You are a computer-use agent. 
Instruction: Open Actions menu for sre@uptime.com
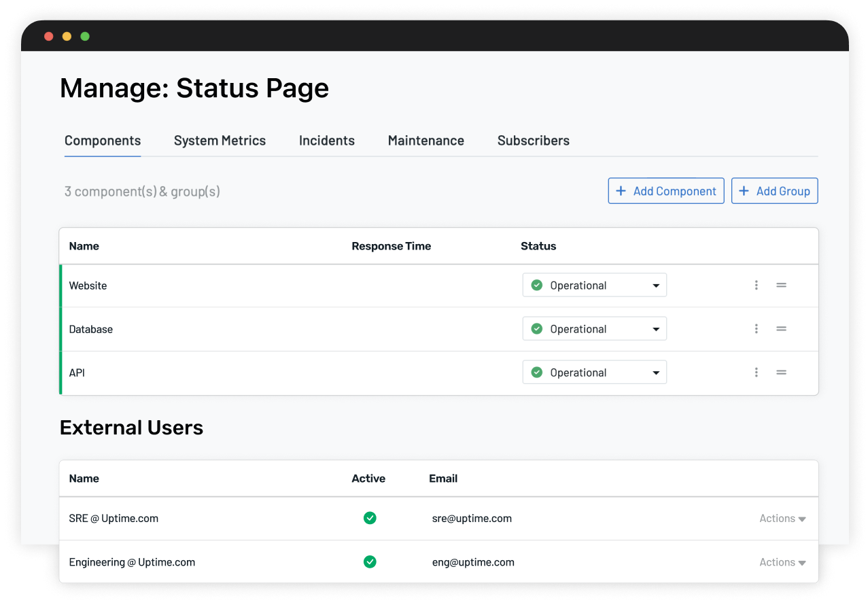782,519
